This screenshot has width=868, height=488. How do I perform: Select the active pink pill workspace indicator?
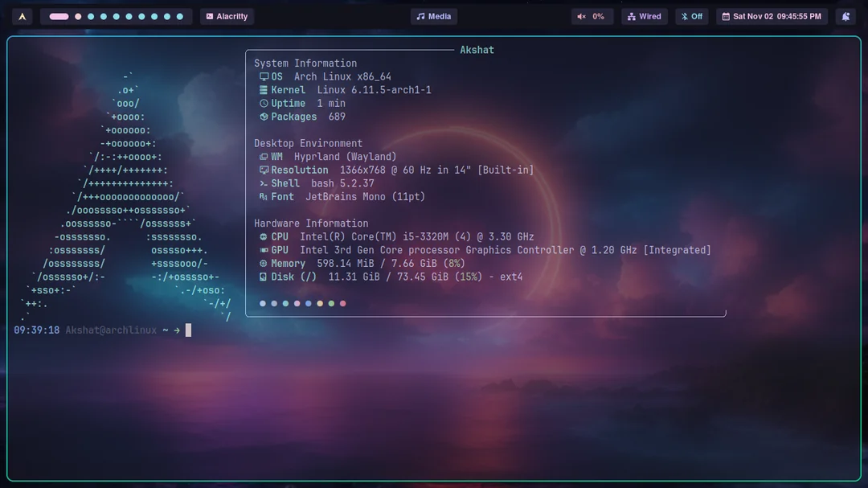click(59, 17)
